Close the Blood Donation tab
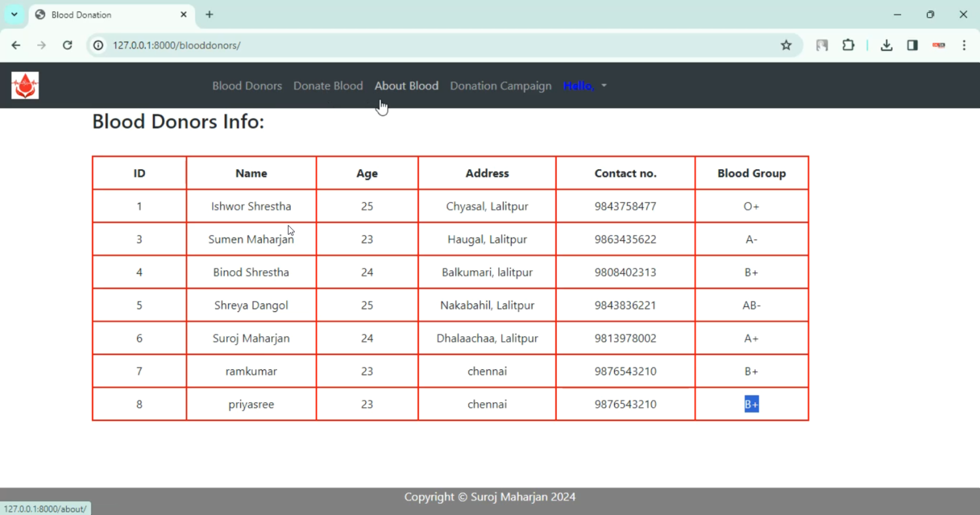980x515 pixels. click(x=184, y=14)
